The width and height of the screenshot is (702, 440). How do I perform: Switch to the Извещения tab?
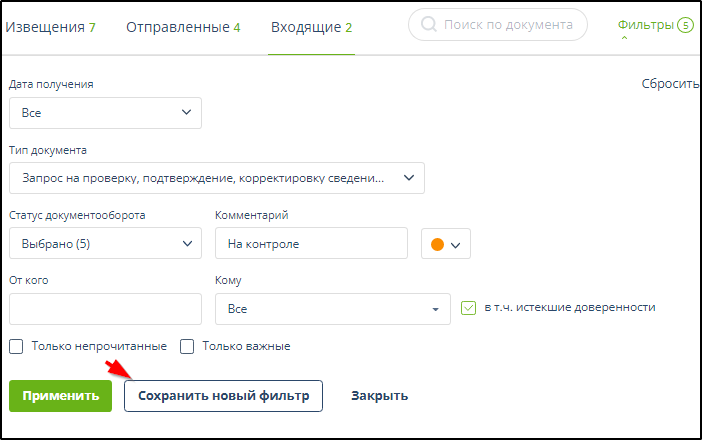coord(50,27)
